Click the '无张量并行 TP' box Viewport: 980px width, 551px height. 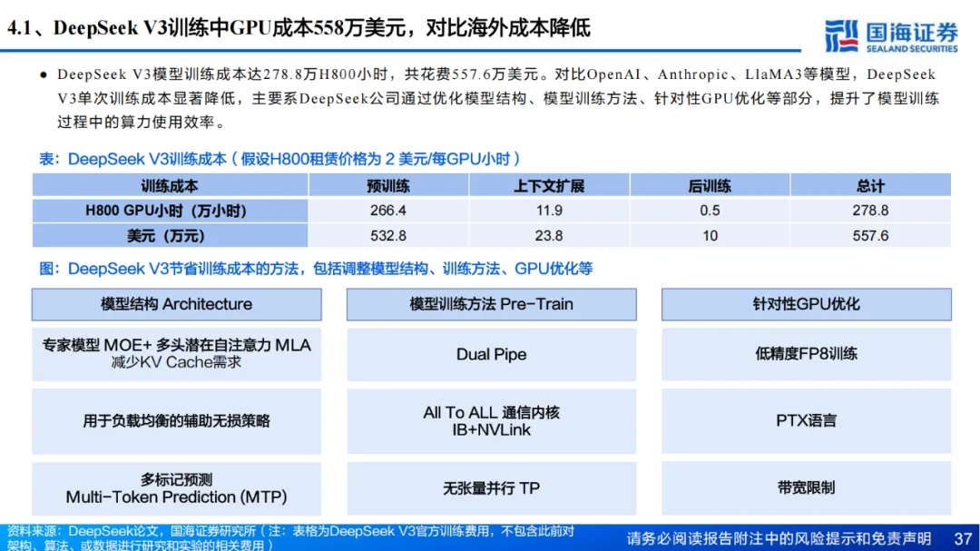tap(491, 488)
